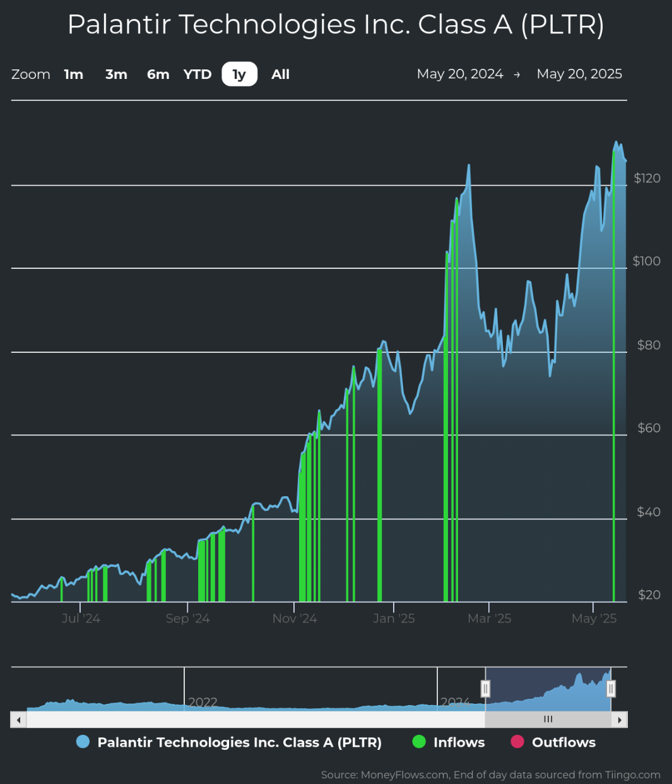This screenshot has width=672, height=784.
Task: Click the green Inflows legend marker
Action: point(419,742)
